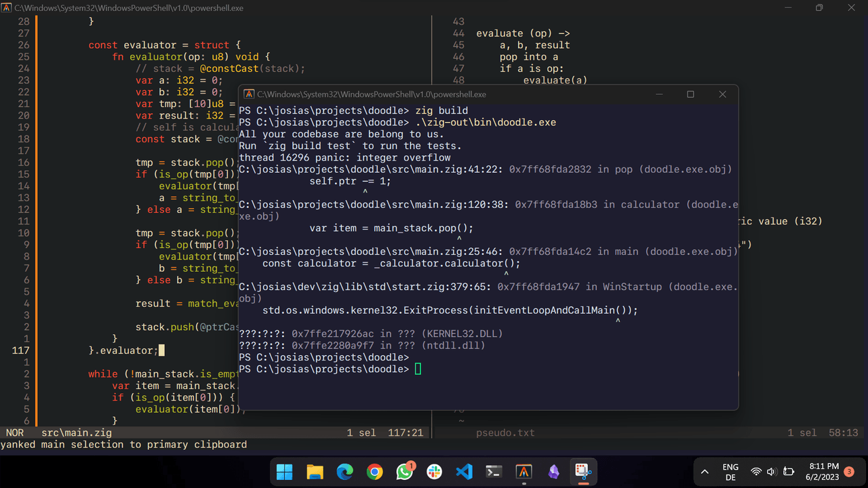Screen dimensions: 868x488
Task: Open Obsidian from the taskbar
Action: [x=554, y=472]
